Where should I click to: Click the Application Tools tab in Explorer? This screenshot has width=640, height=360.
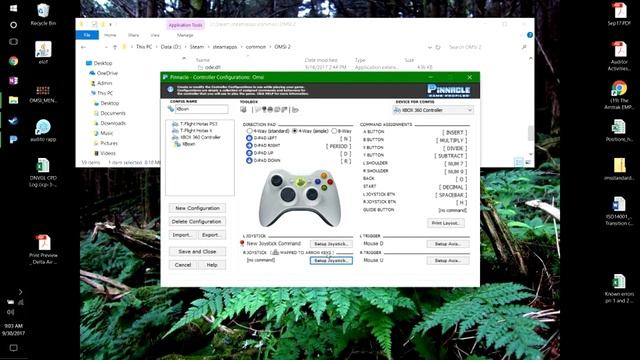click(185, 25)
